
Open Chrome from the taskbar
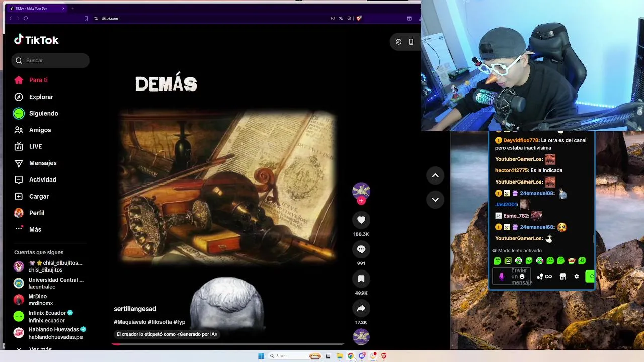(x=351, y=356)
